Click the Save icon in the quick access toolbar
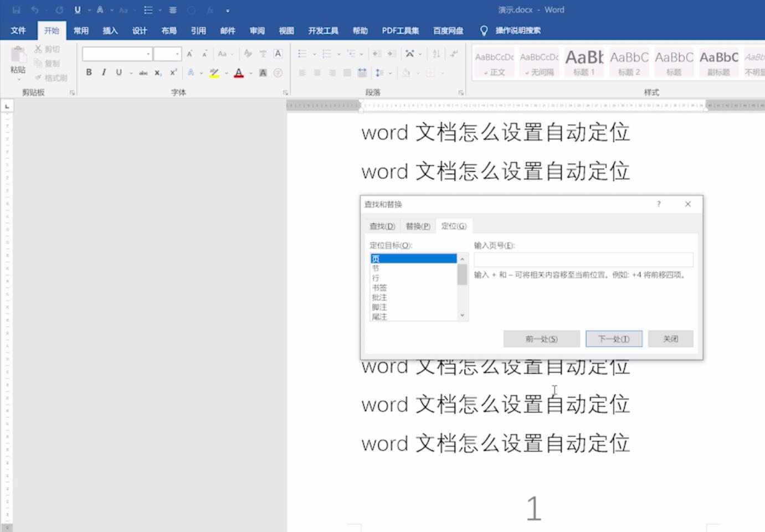This screenshot has width=765, height=532. [x=16, y=10]
